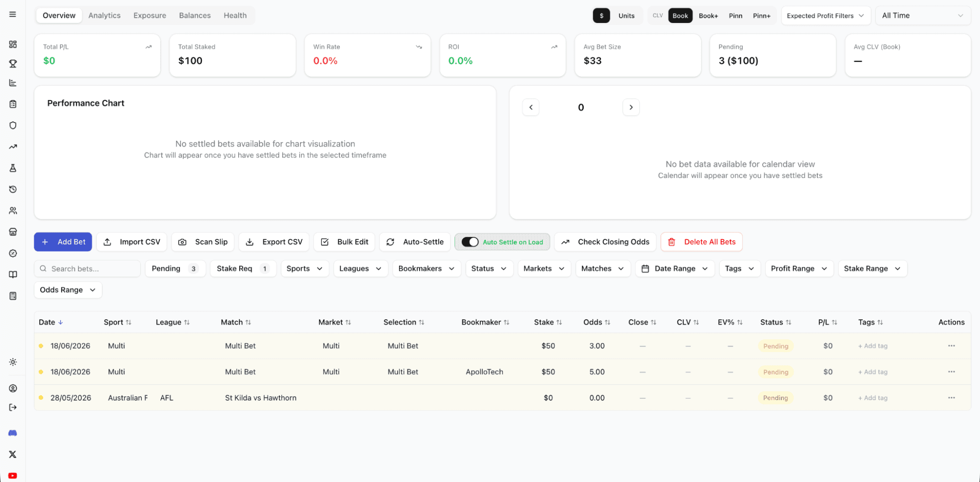This screenshot has width=980, height=482.
Task: Open actions menu for St Kilda vs Hawthorn bet
Action: coord(951,398)
